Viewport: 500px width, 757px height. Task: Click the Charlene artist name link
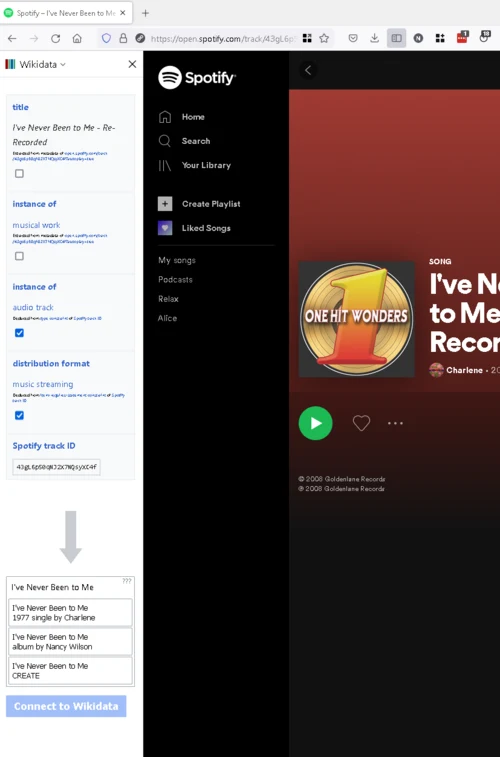(464, 370)
